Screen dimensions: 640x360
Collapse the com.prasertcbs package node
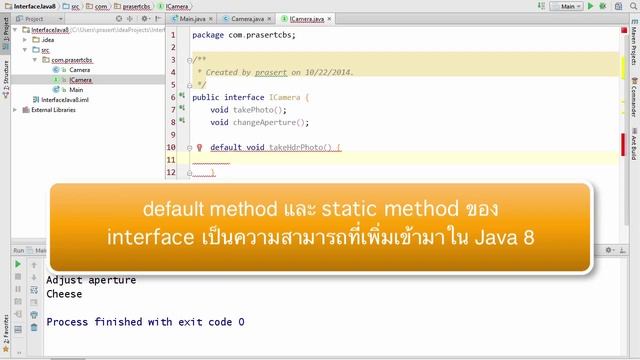point(35,60)
